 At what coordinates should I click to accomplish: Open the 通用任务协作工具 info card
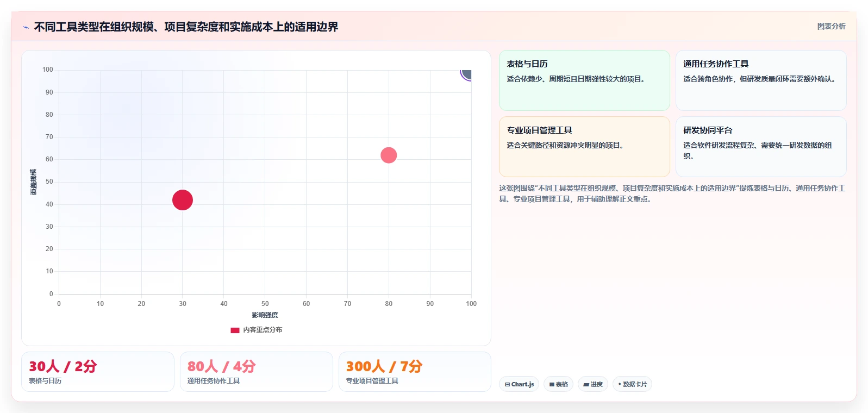(761, 80)
